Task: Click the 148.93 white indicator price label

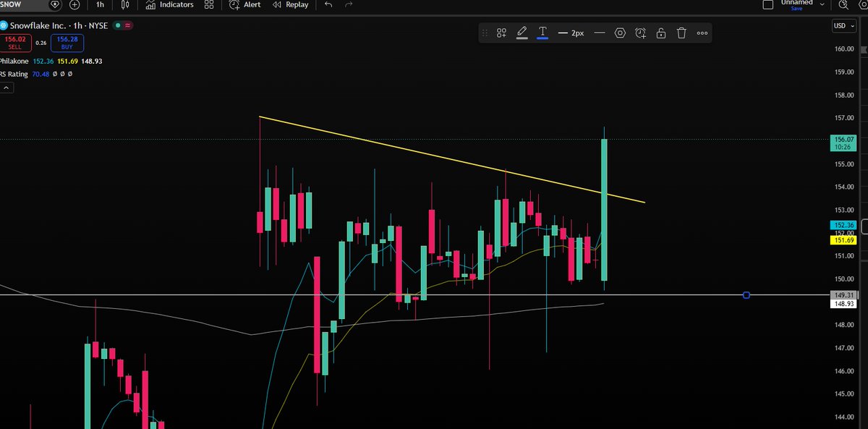Action: pos(845,304)
